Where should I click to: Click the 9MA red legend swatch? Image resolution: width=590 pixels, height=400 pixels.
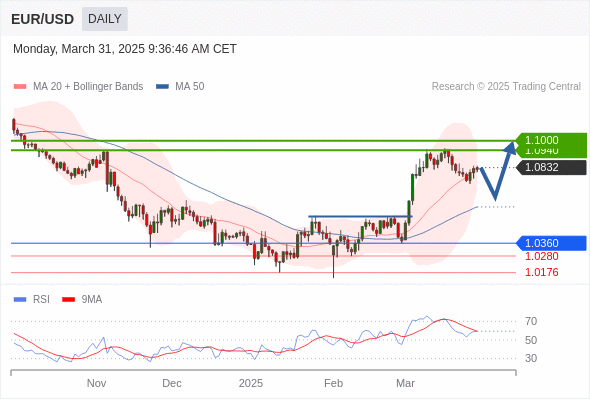68,300
